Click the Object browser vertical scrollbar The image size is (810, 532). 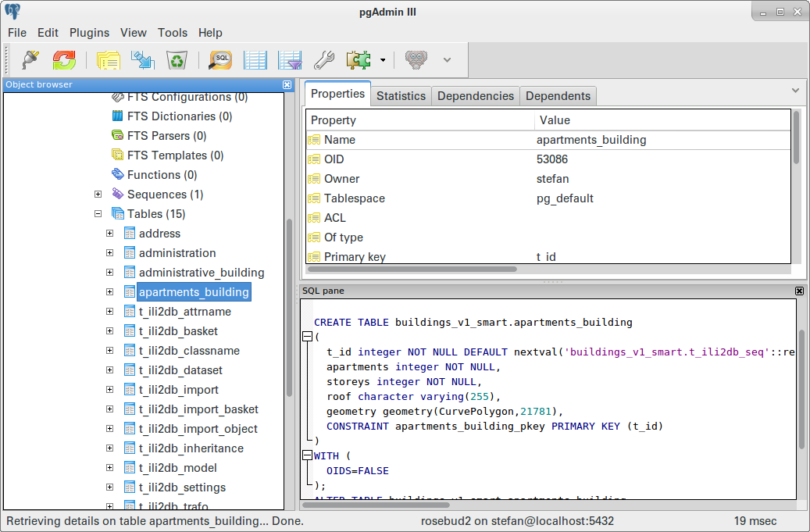[289, 308]
